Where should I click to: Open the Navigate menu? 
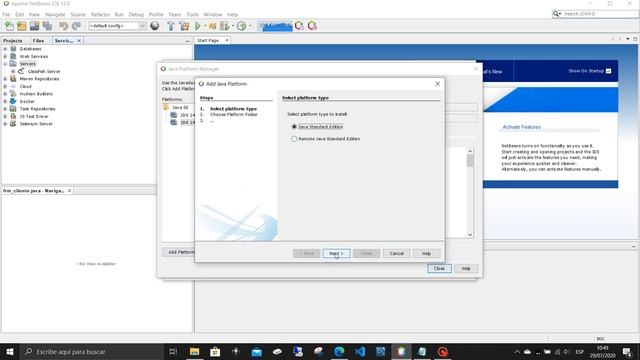click(x=55, y=14)
